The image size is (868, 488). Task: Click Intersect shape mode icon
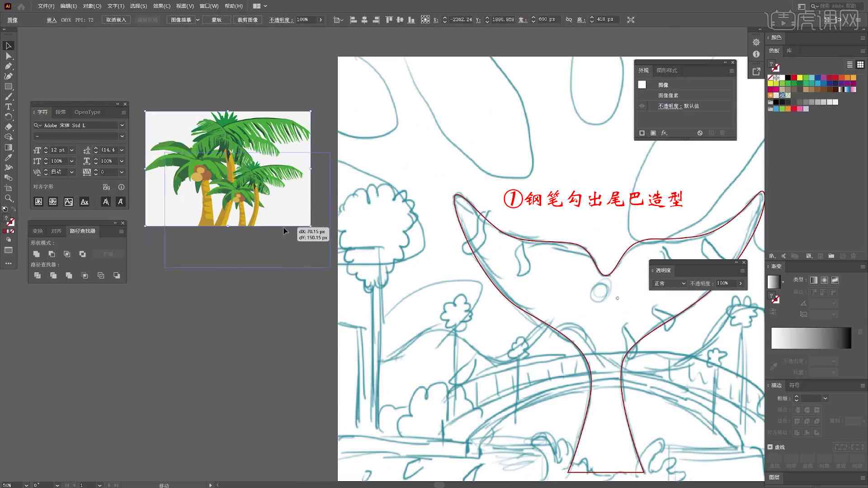coord(67,254)
